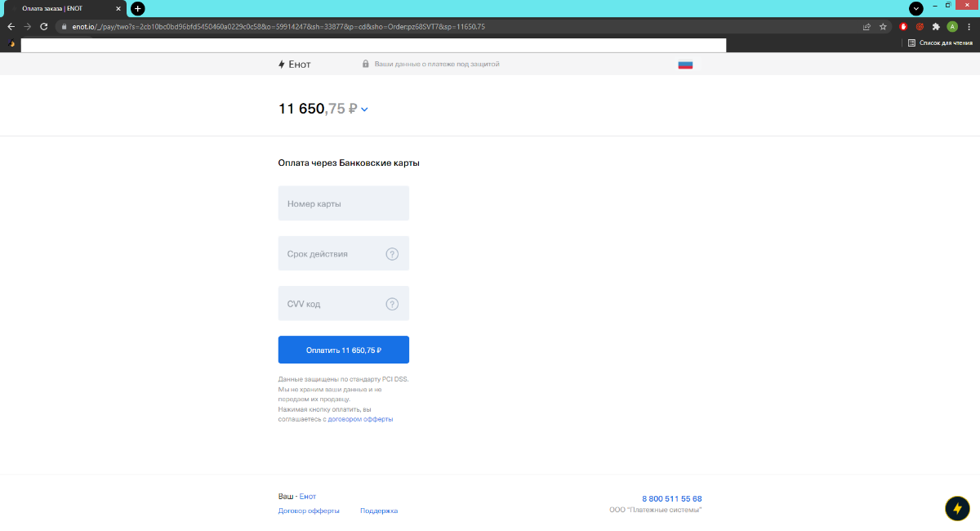The width and height of the screenshot is (980, 531).
Task: Open the Поддержка footer link
Action: coord(379,511)
